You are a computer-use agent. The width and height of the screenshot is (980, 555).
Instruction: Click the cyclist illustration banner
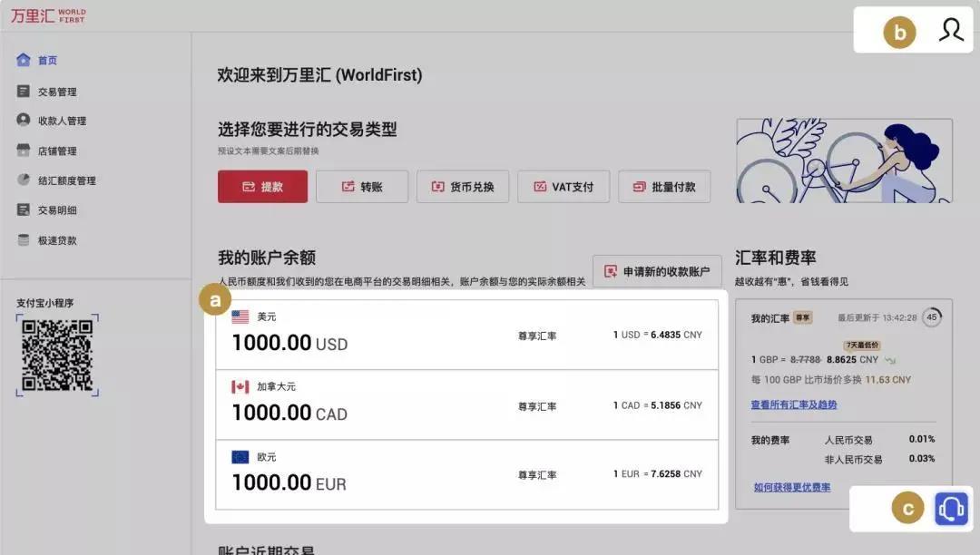pyautogui.click(x=845, y=161)
